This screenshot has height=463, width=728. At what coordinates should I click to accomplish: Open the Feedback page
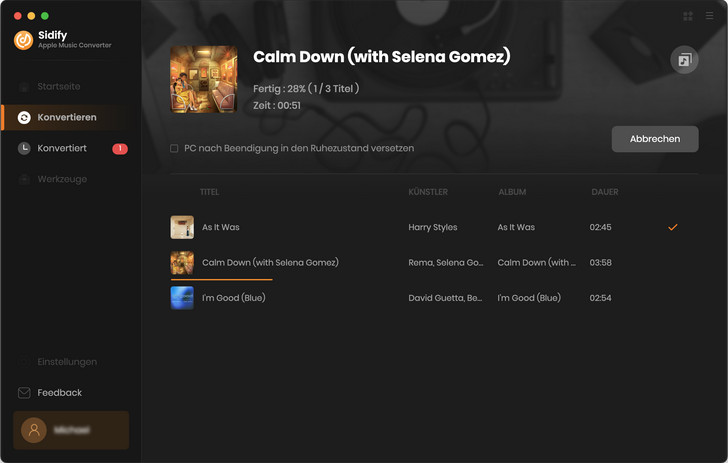[x=59, y=393]
